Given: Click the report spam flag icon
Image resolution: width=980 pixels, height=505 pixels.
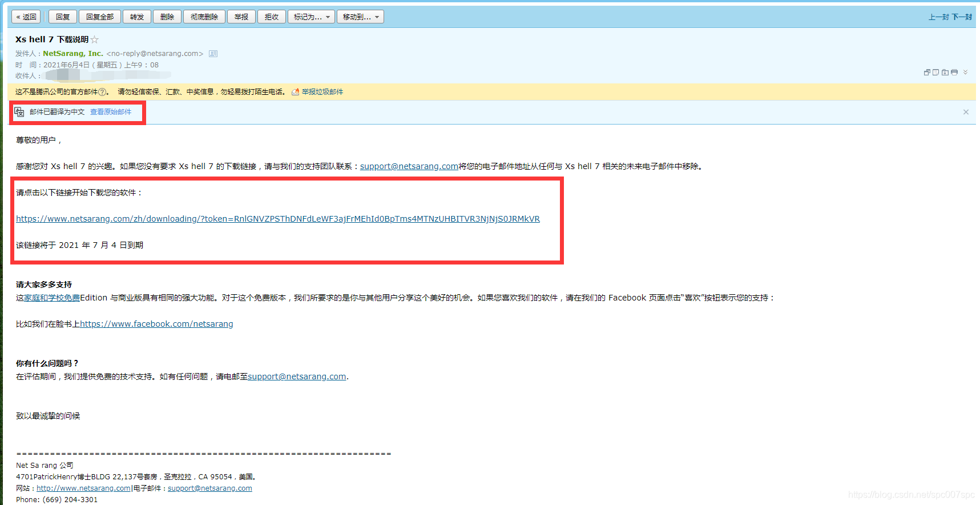Looking at the screenshot, I should [295, 92].
